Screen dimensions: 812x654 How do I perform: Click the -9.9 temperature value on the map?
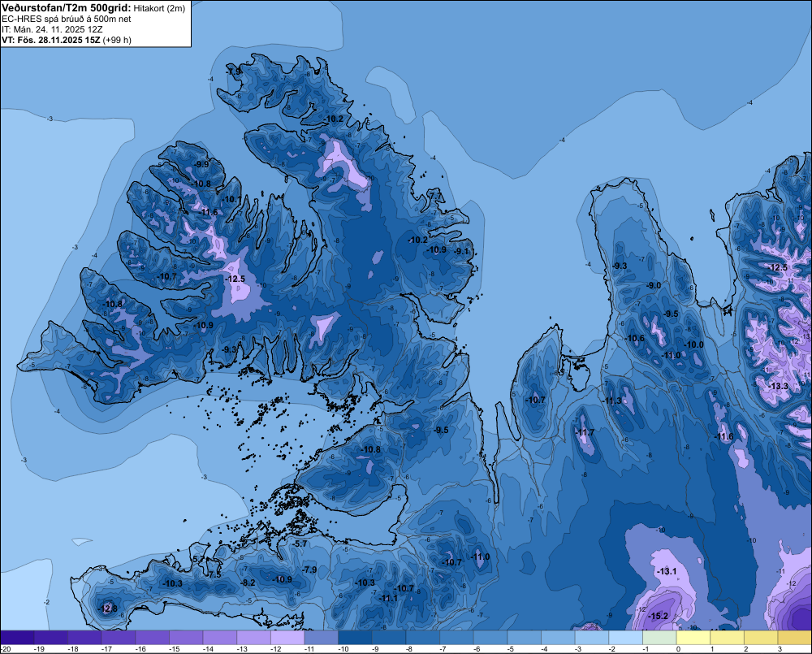(x=201, y=164)
